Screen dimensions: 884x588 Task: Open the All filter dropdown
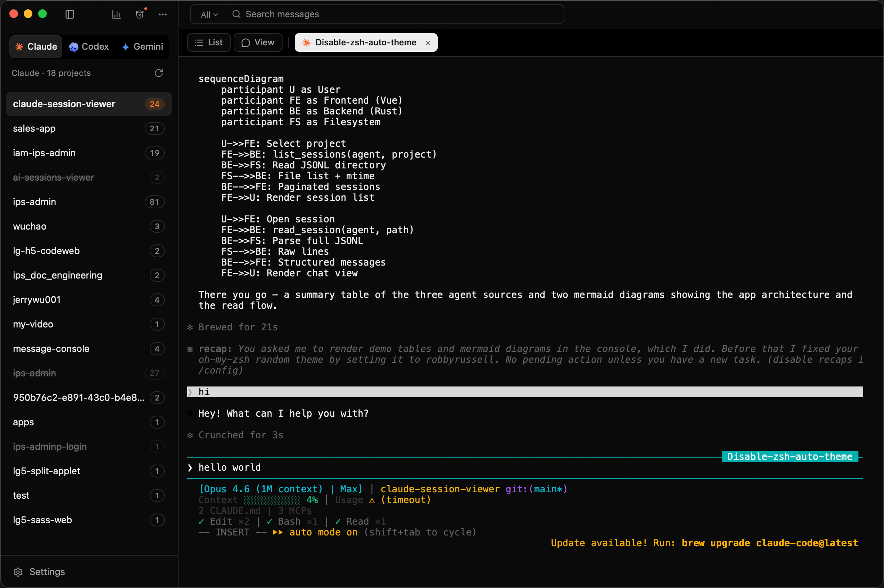point(209,14)
